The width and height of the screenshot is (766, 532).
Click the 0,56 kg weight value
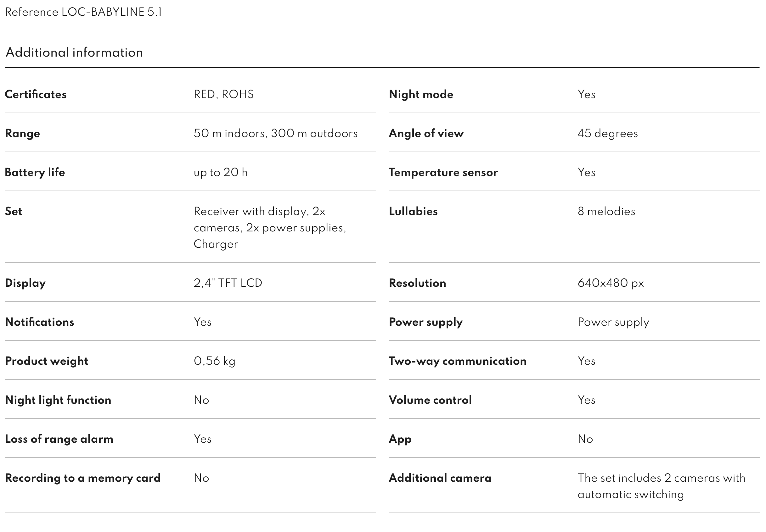click(x=215, y=361)
